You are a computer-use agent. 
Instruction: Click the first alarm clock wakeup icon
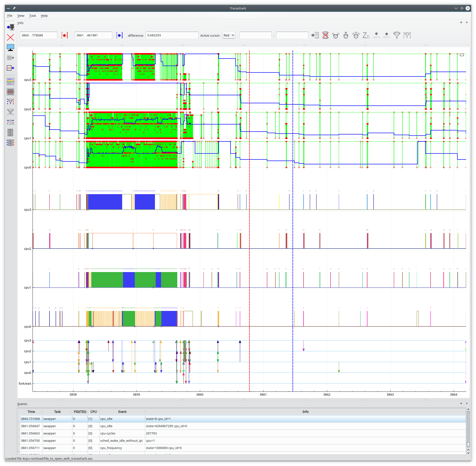click(335, 35)
